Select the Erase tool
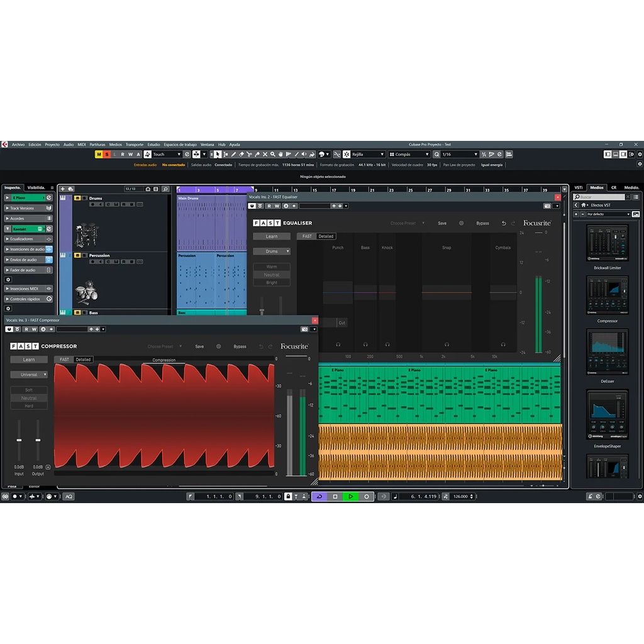Image resolution: width=644 pixels, height=644 pixels. (x=241, y=155)
